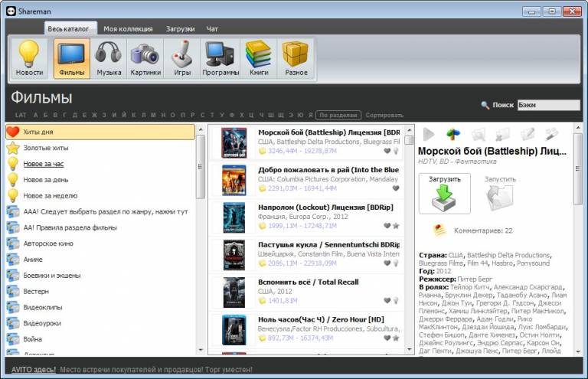Screen dimensions: 588x379
Task: Select the Ноль часов / Zero Hour [HD] title
Action: tap(321, 319)
